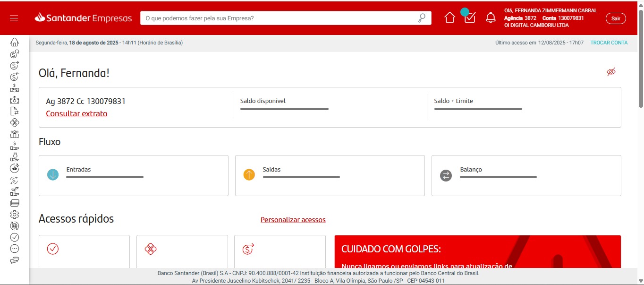Click the Sair logout button
The height and width of the screenshot is (285, 644).
(616, 18)
